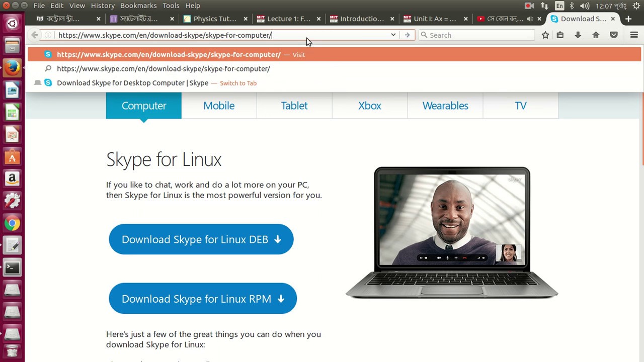This screenshot has width=644, height=362.
Task: Click the screen recording indicator icon
Action: point(529,6)
